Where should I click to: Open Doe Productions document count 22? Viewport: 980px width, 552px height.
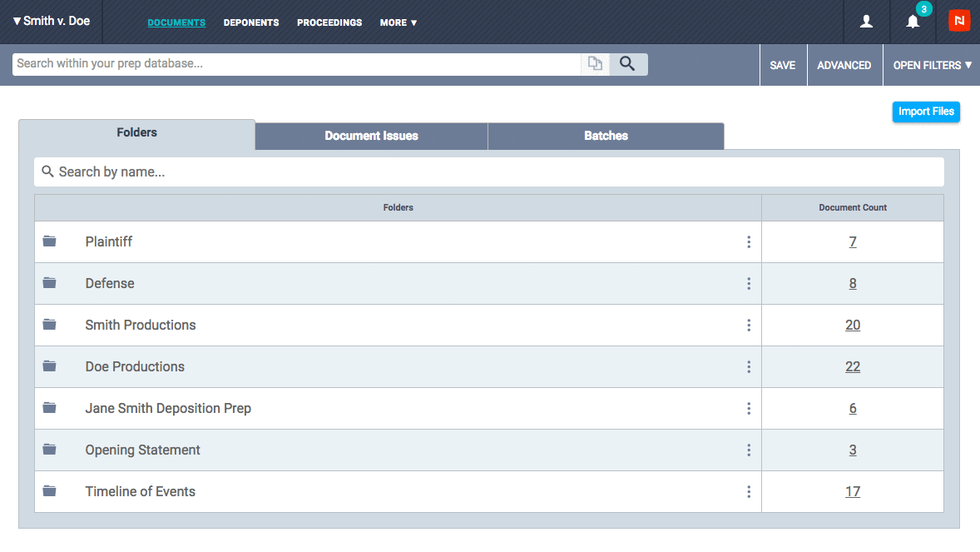[853, 366]
